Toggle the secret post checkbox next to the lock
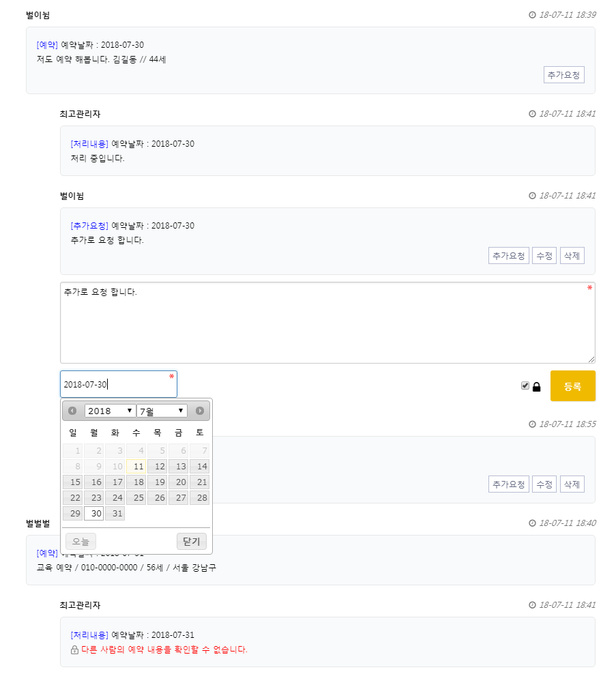 525,385
